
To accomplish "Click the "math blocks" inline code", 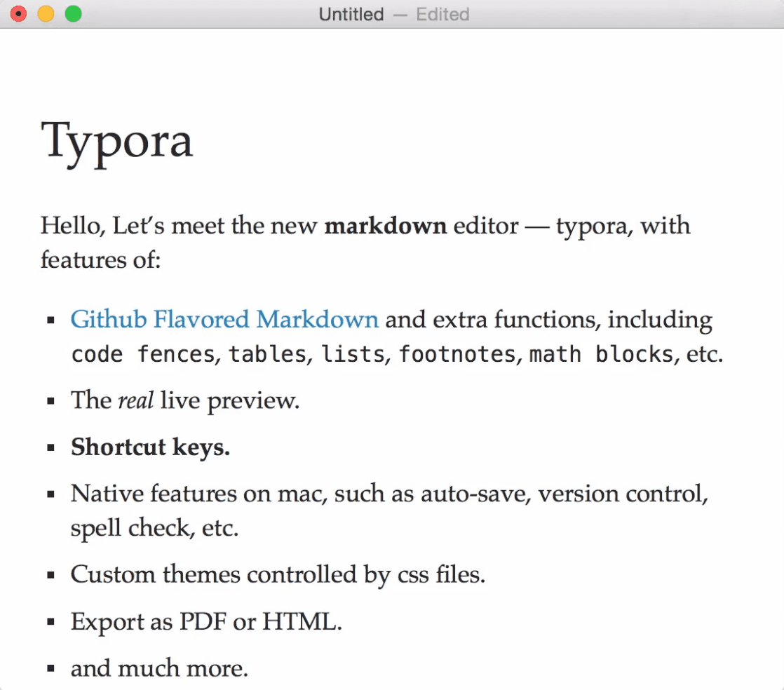I will click(602, 355).
